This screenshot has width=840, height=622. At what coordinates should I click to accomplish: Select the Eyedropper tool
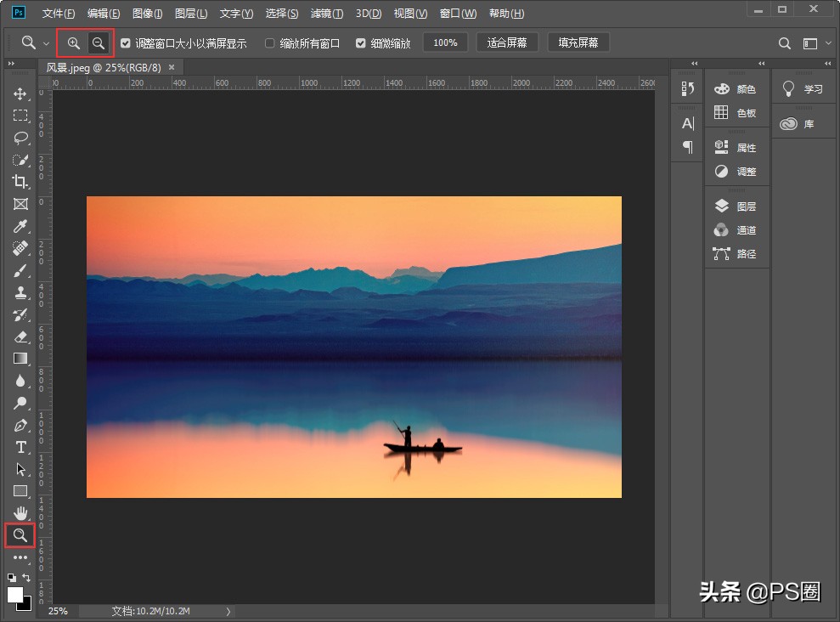point(20,226)
